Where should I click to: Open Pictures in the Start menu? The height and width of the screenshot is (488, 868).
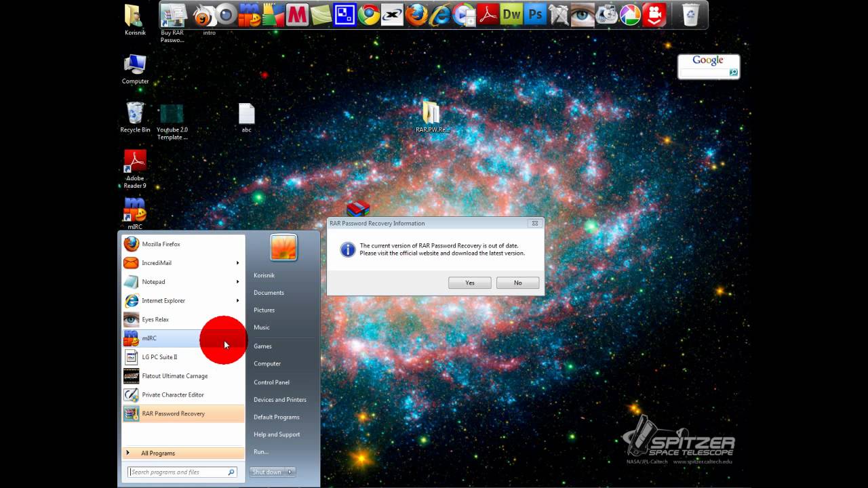[x=264, y=310]
